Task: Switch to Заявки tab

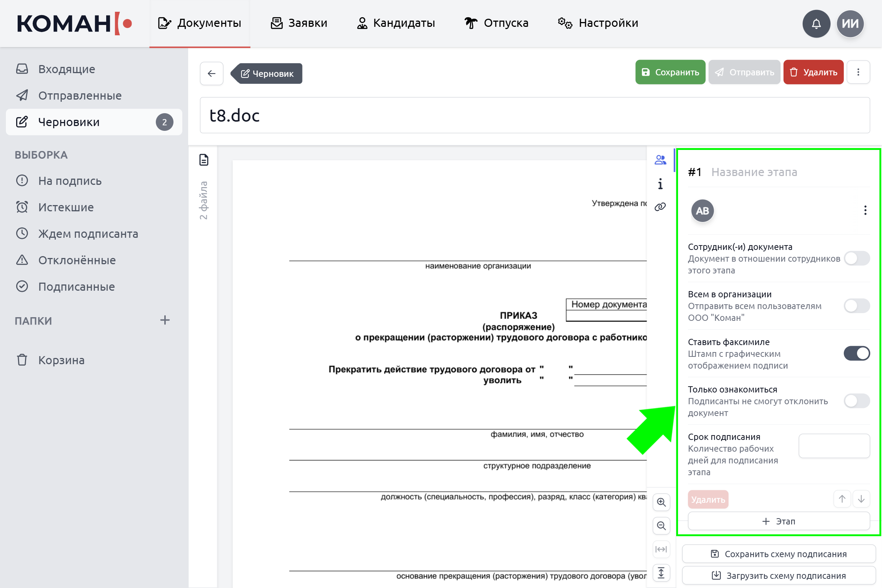Action: 299,23
